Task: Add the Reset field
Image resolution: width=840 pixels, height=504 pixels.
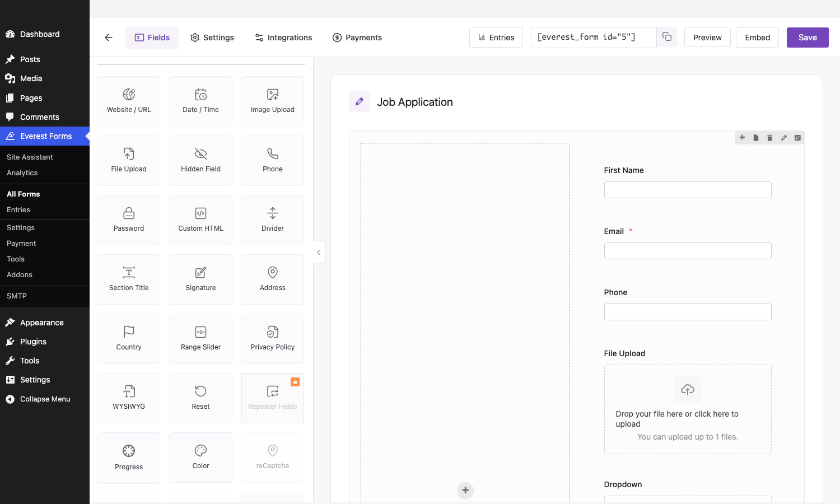Action: click(200, 398)
